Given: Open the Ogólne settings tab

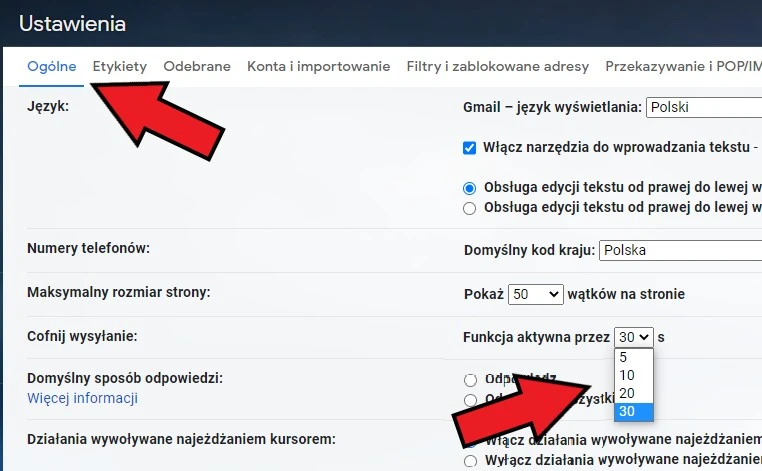Looking at the screenshot, I should point(52,67).
